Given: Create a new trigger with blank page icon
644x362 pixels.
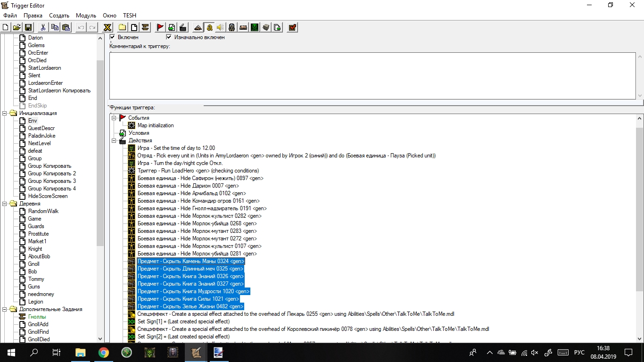Looking at the screenshot, I should (x=134, y=27).
